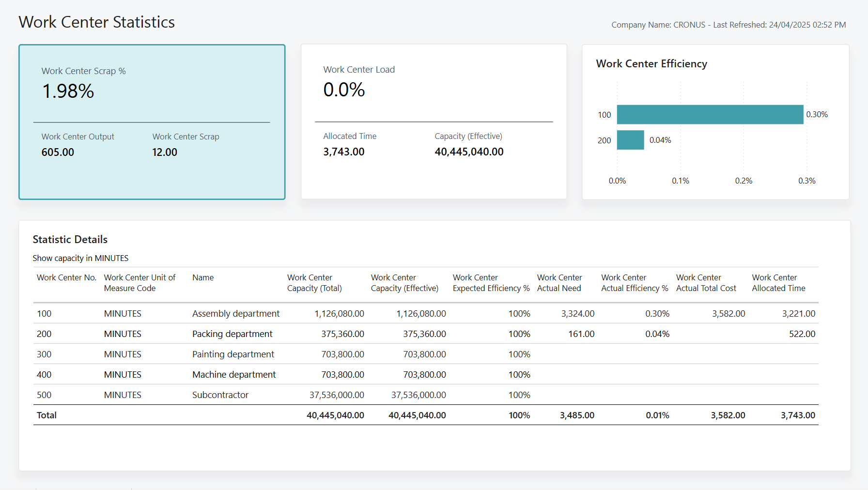
Task: Click the Statistic Details heading
Action: tap(70, 239)
